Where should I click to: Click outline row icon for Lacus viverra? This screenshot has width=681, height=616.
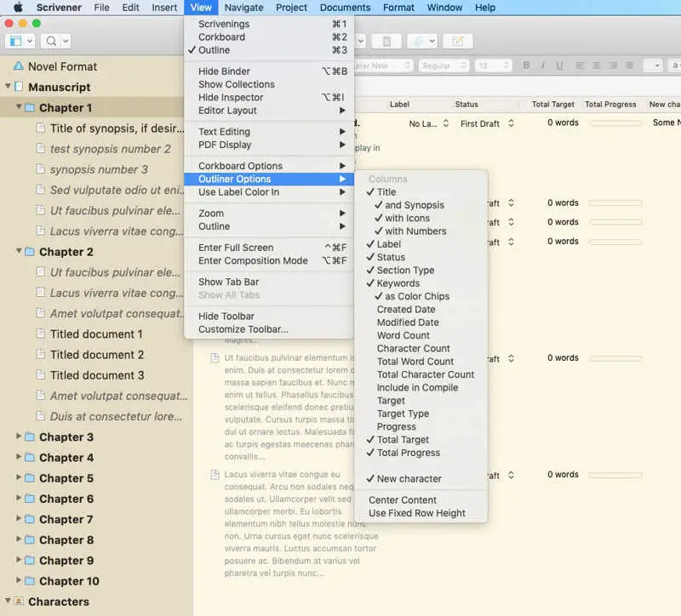[x=215, y=475]
